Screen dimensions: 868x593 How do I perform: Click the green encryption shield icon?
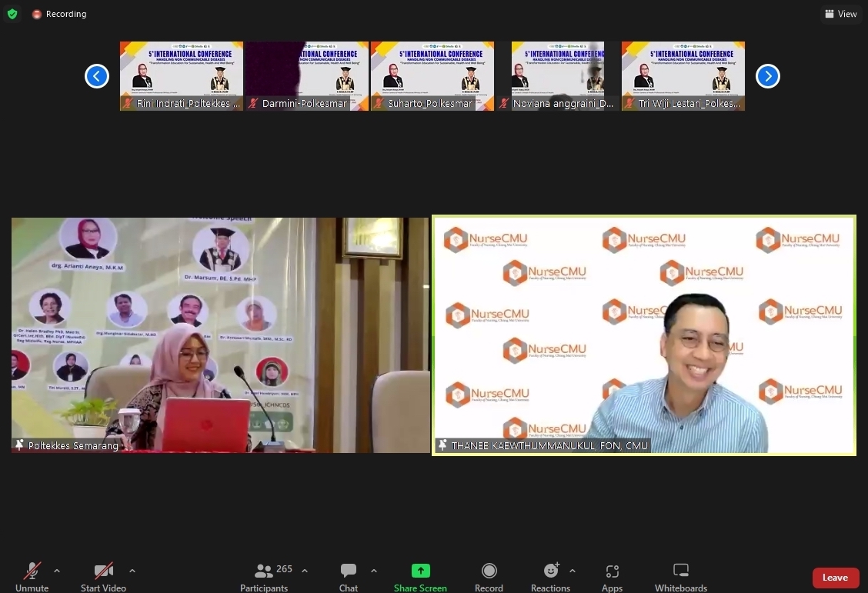point(12,14)
